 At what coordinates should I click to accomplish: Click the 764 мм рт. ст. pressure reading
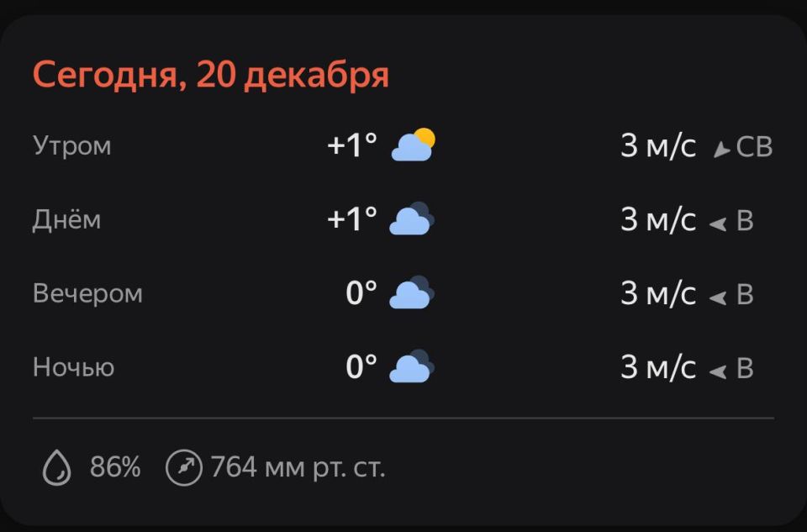298,467
